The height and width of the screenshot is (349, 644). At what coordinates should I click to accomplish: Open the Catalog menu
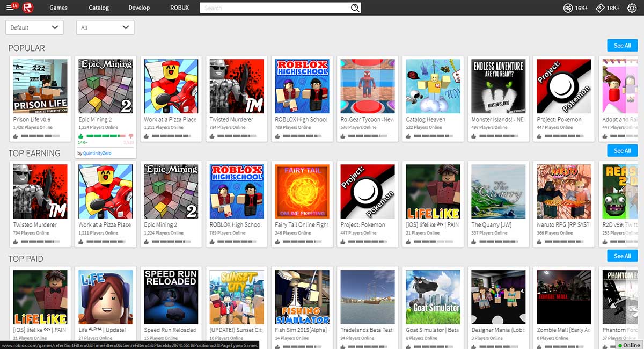[x=99, y=8]
